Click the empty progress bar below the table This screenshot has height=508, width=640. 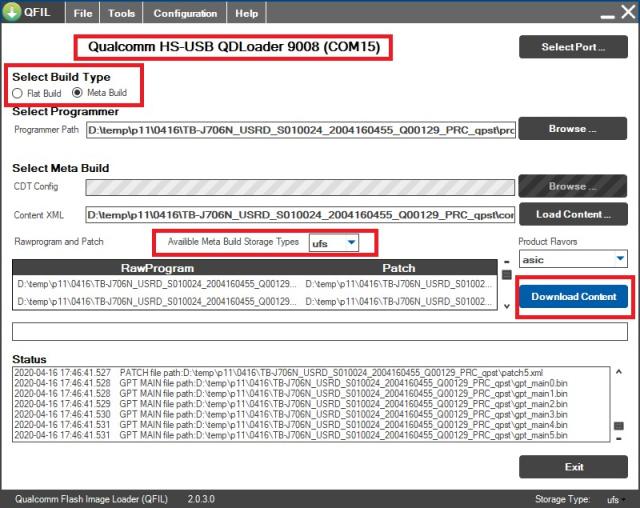(320, 331)
